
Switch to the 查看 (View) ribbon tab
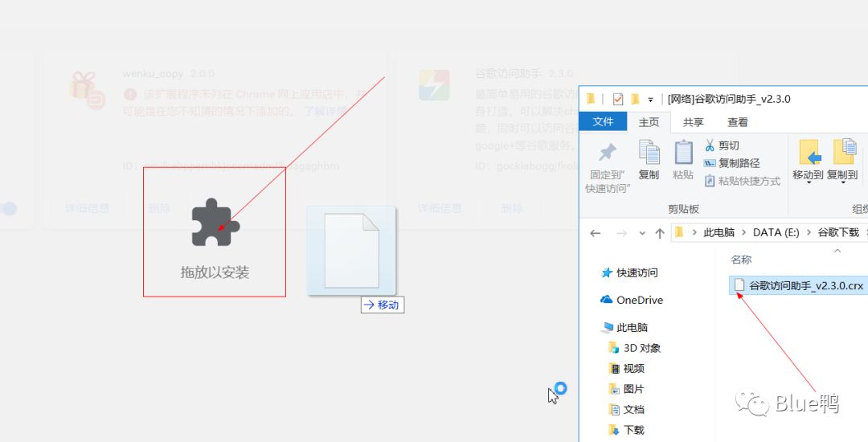coord(737,122)
